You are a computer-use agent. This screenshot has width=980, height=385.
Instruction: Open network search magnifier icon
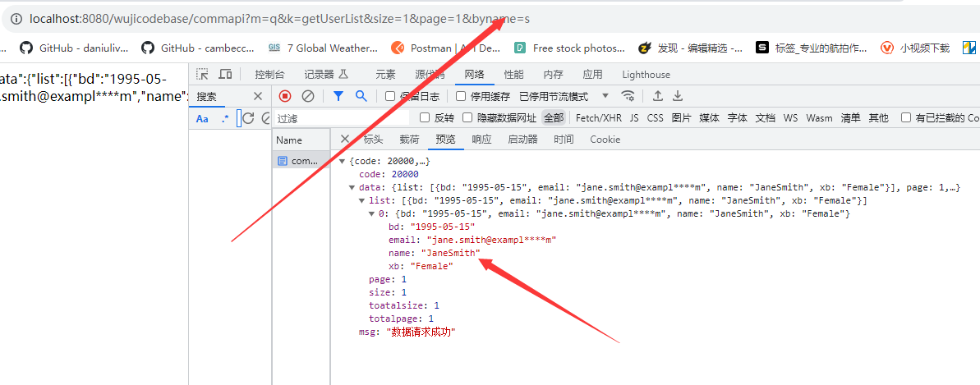[361, 96]
